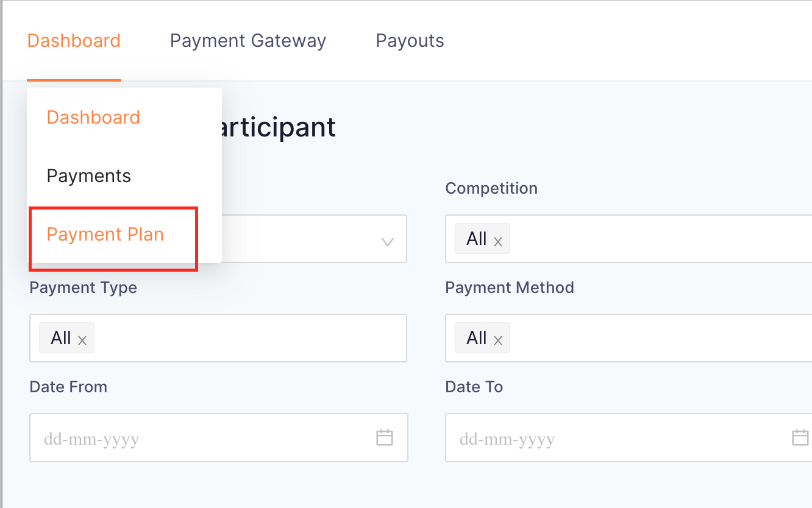This screenshot has width=812, height=508.
Task: Choose Payment Plan from the dropdown menu
Action: coord(105,235)
